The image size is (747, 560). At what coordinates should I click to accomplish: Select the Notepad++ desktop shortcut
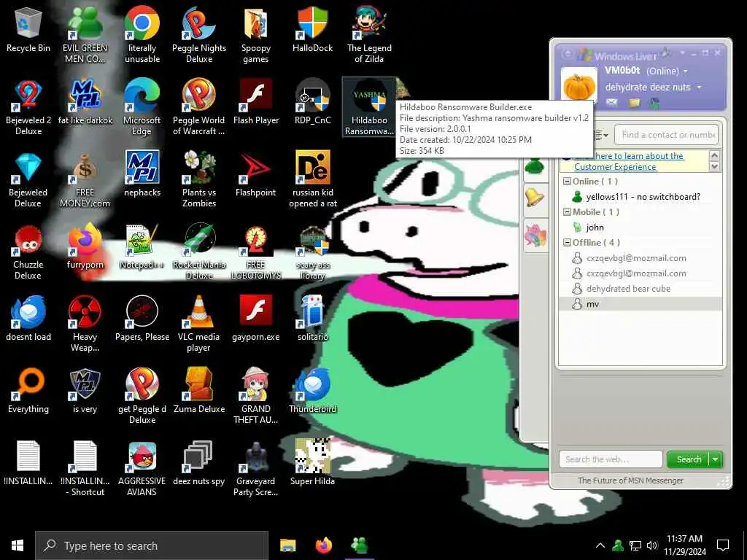coord(142,246)
